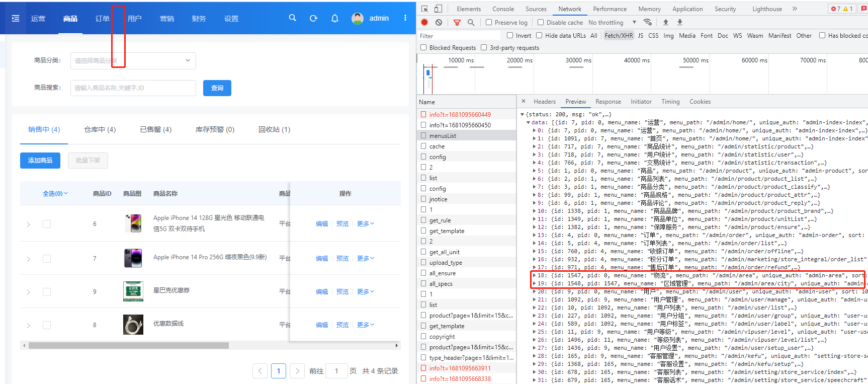The image size is (868, 384).
Task: Click iPhone 14 128G product thumbnail
Action: [133, 223]
